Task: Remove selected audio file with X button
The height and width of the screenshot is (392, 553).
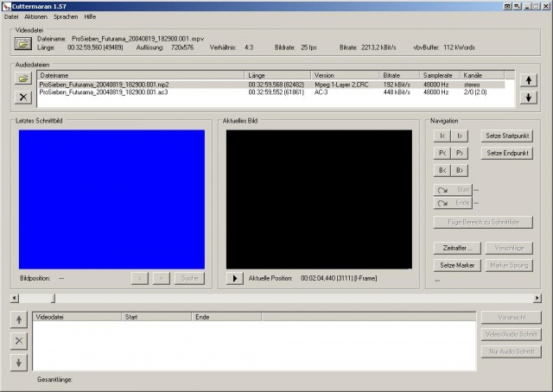Action: 23,97
